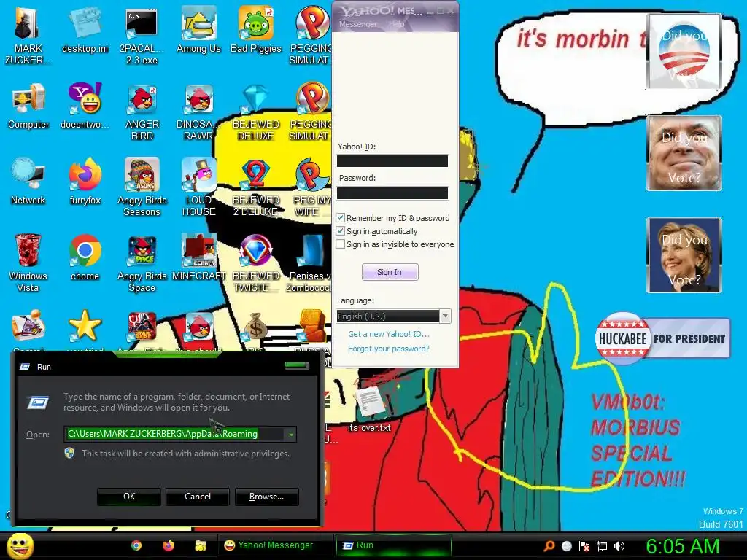
Task: Click the Huckabee For President gadget
Action: [x=662, y=338]
